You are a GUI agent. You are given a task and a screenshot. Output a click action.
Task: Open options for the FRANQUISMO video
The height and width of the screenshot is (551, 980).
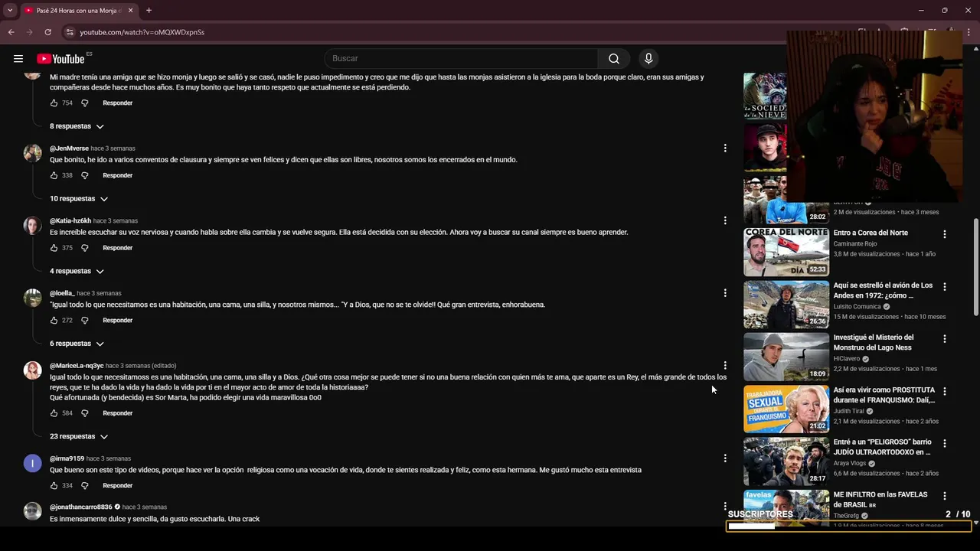click(x=945, y=391)
